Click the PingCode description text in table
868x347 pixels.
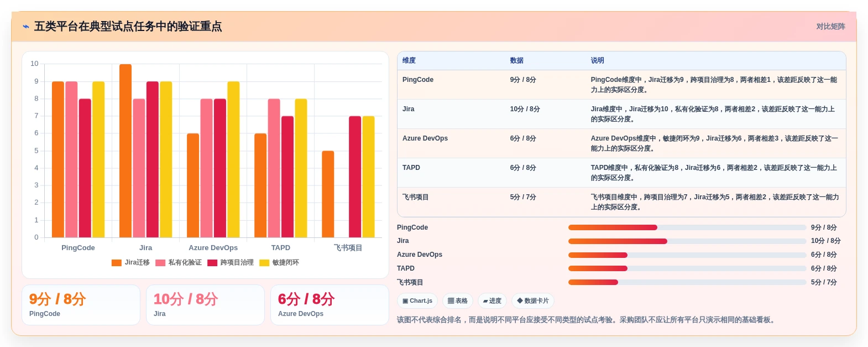coord(714,85)
